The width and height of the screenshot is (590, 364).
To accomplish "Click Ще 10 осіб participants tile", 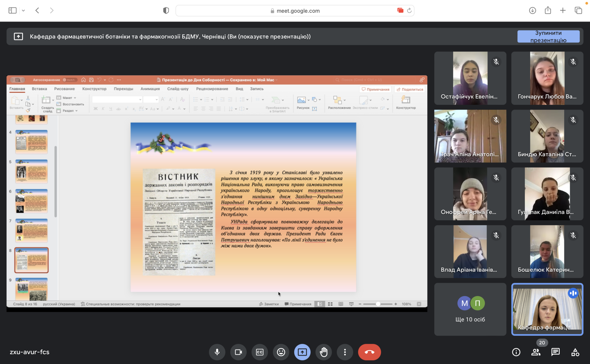I will [470, 309].
